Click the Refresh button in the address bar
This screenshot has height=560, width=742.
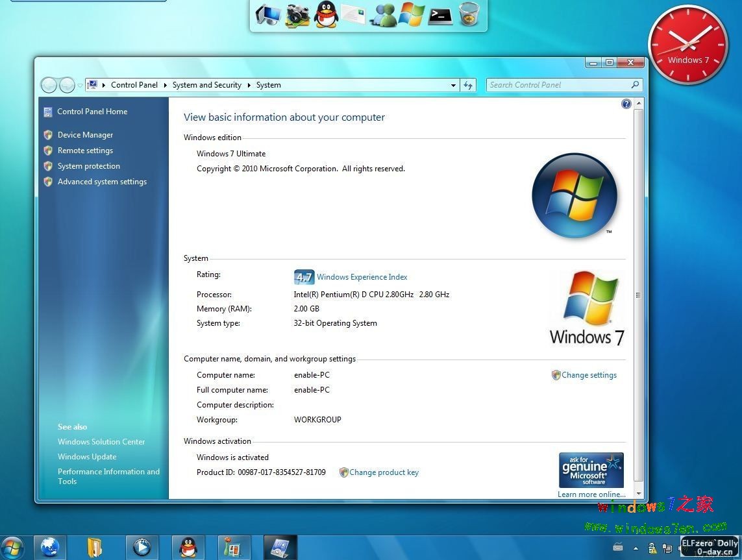pyautogui.click(x=468, y=84)
